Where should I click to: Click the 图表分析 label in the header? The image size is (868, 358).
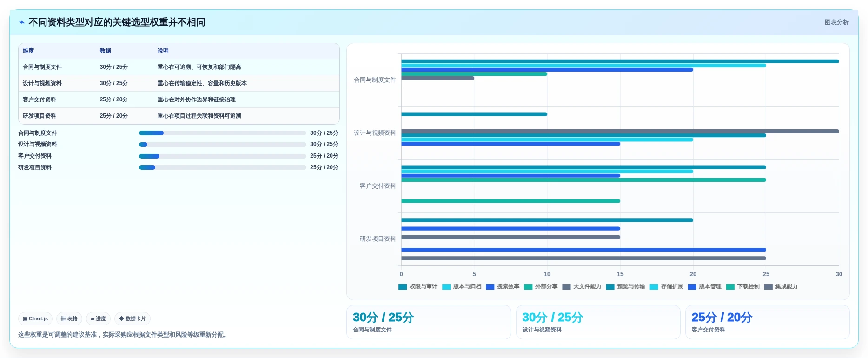[x=836, y=22]
